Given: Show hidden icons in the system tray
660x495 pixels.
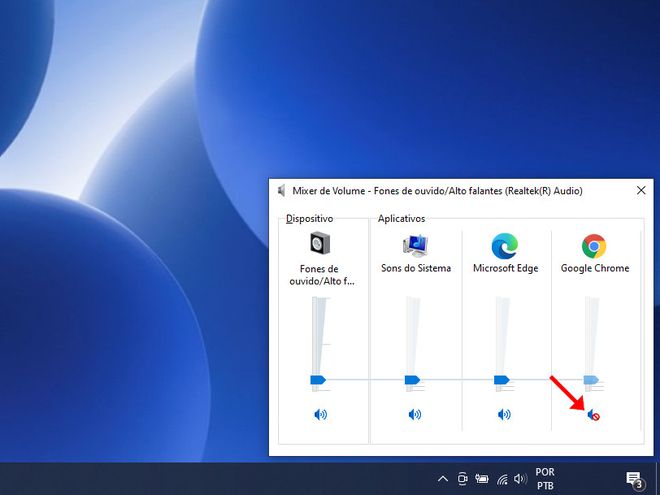Looking at the screenshot, I should click(x=443, y=479).
